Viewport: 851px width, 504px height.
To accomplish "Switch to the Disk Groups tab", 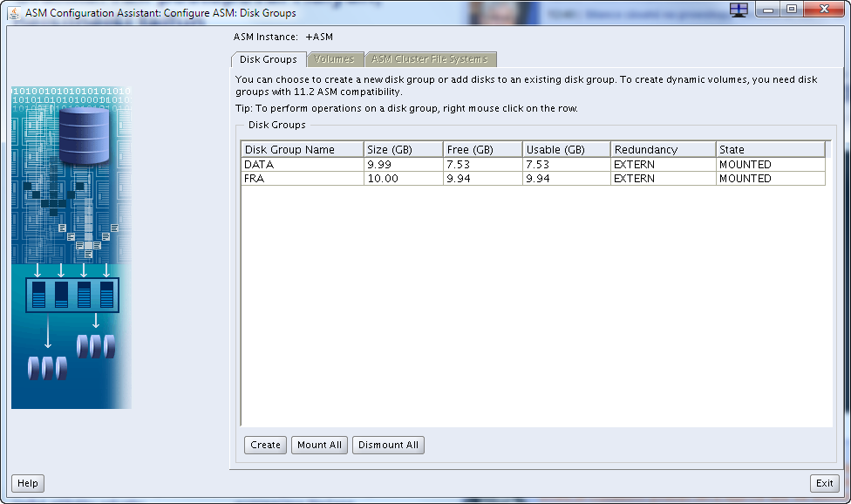I will click(x=268, y=59).
